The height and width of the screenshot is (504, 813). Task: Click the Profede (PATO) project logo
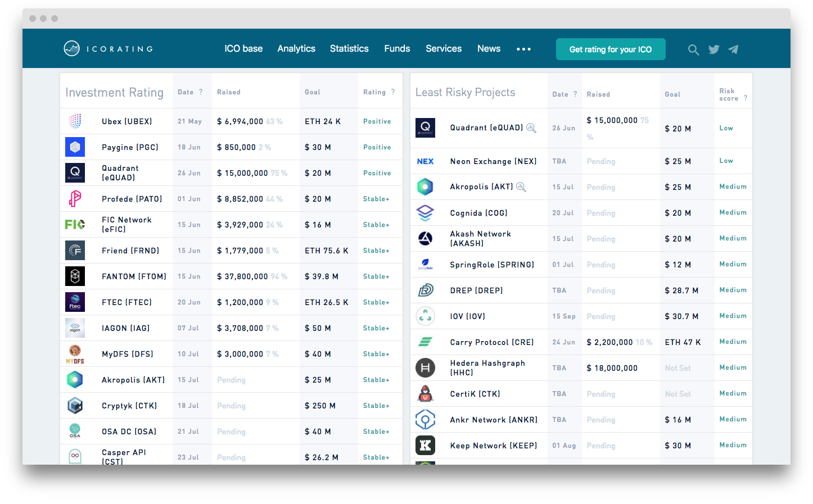pos(75,199)
